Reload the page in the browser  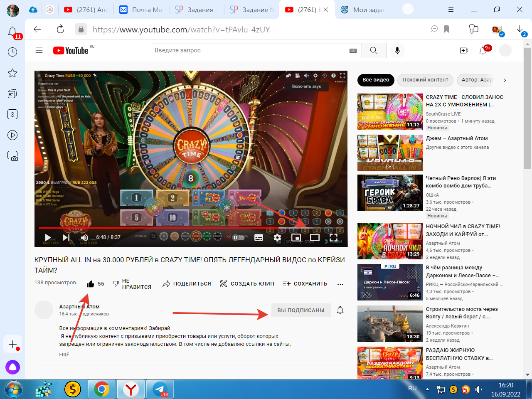point(60,29)
